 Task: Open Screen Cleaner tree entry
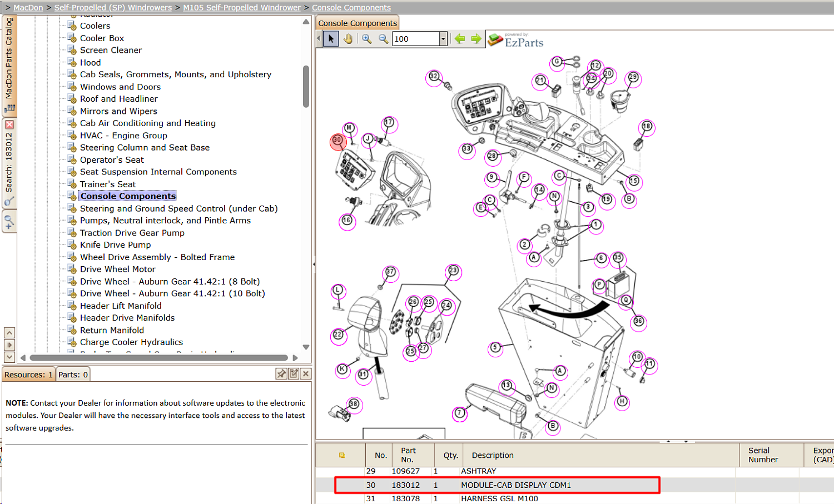coord(111,50)
